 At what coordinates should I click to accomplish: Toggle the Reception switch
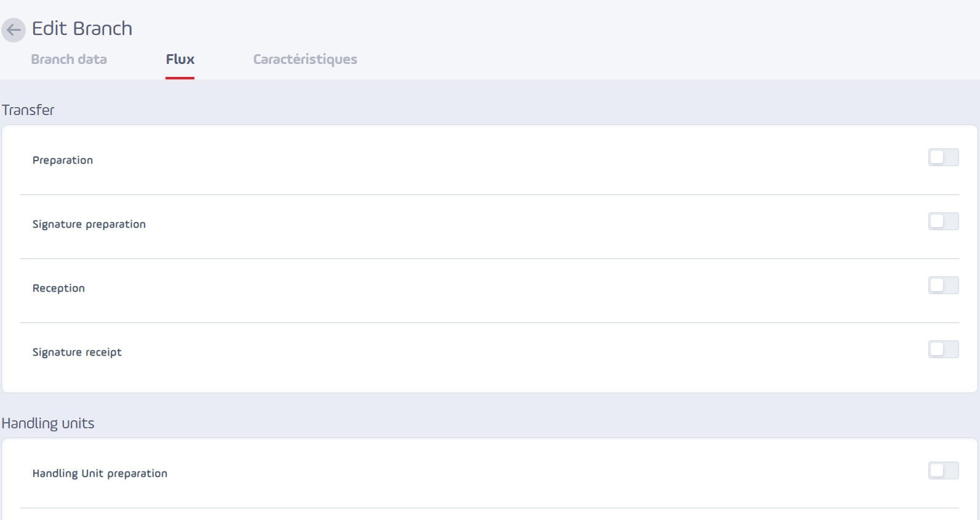[943, 286]
